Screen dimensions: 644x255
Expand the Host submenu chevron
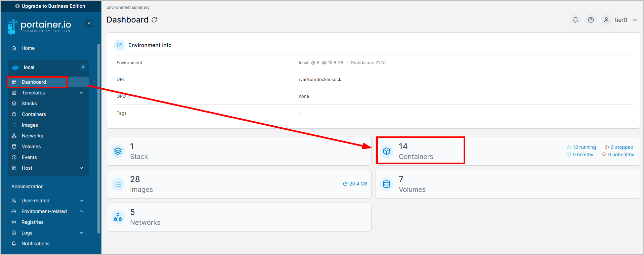click(x=81, y=168)
